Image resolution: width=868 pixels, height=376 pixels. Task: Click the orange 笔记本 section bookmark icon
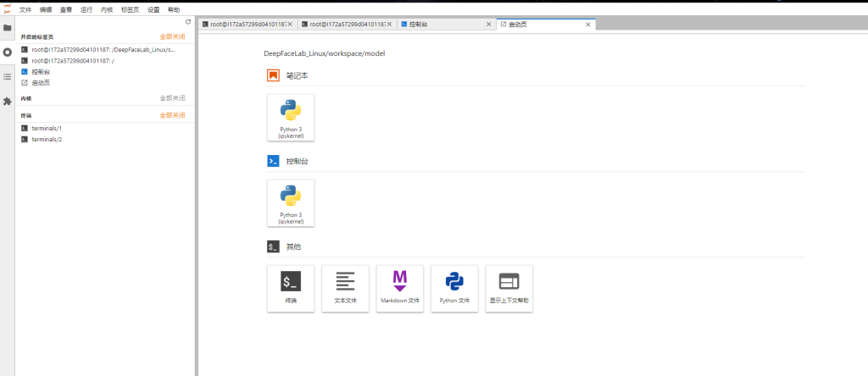click(x=273, y=75)
